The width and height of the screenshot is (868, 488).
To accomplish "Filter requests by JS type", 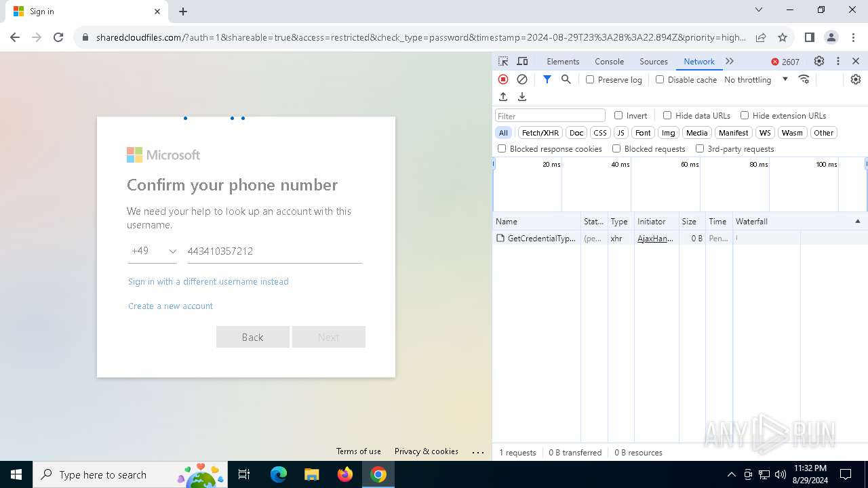I will pos(620,133).
